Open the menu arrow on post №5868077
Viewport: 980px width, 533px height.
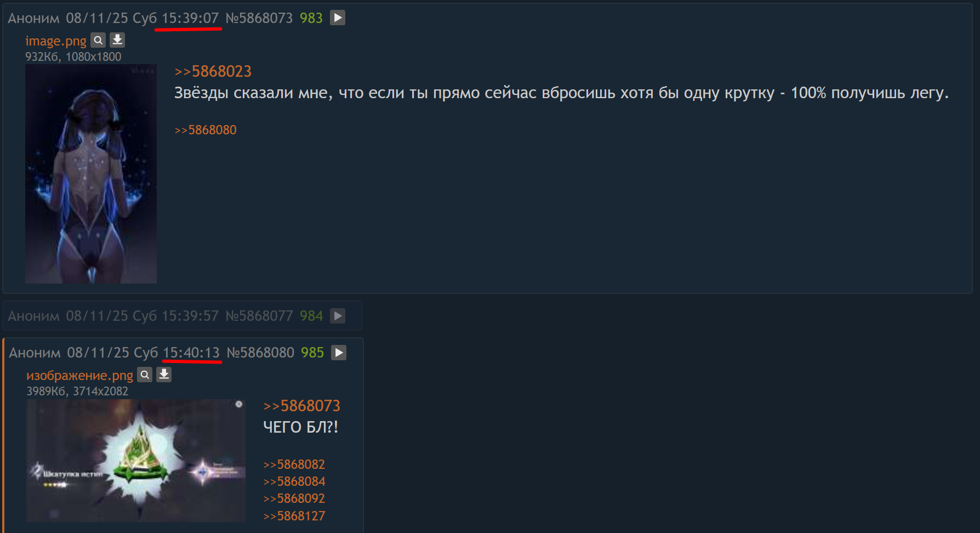338,316
